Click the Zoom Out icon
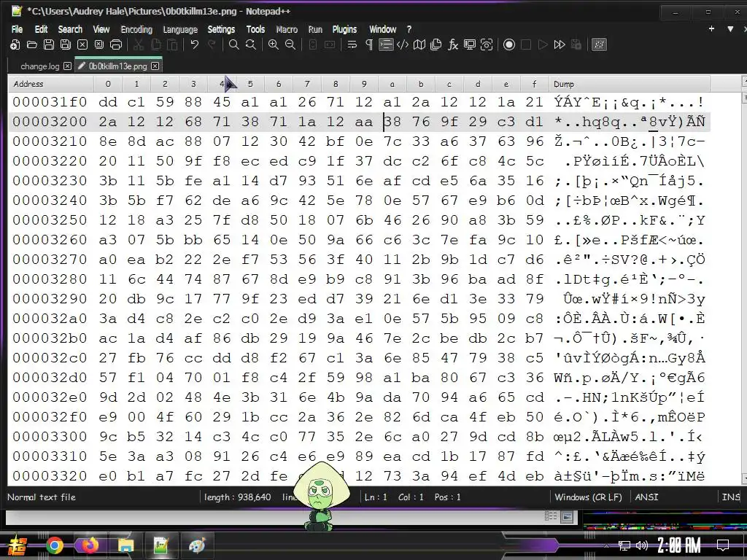The height and width of the screenshot is (560, 747). (290, 44)
